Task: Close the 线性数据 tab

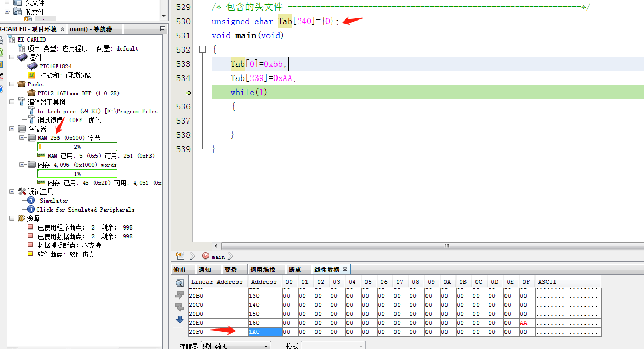Action: point(345,270)
